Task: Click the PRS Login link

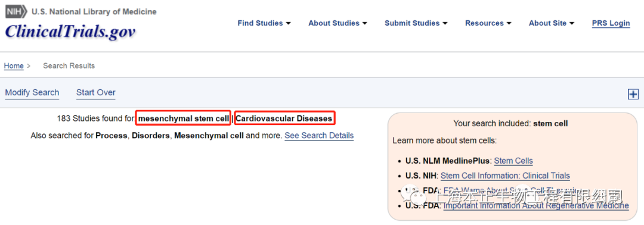Action: coord(611,23)
